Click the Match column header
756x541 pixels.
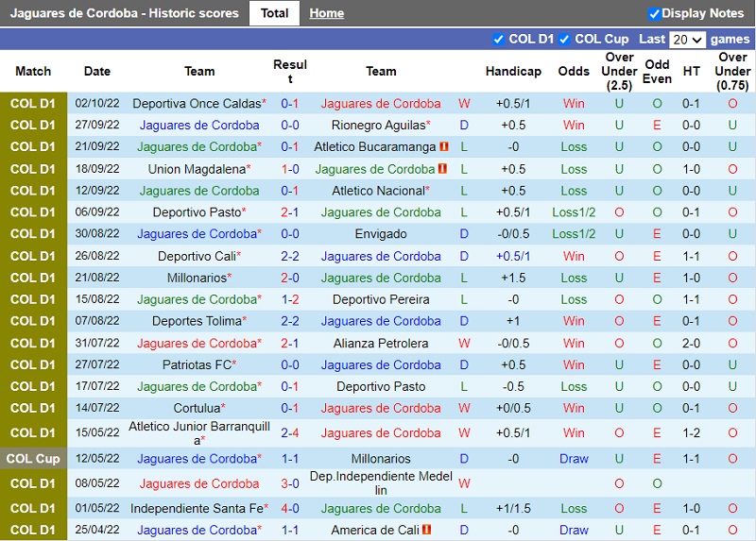[33, 72]
